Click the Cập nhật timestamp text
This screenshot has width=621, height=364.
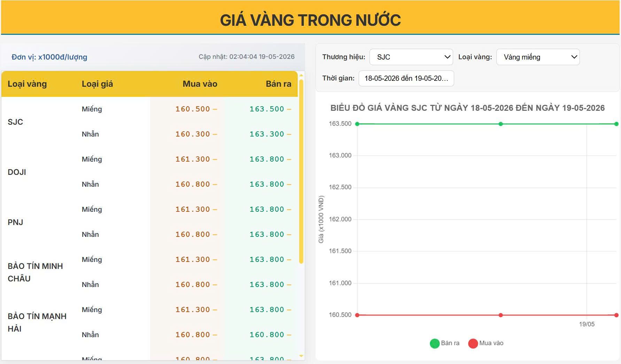247,57
